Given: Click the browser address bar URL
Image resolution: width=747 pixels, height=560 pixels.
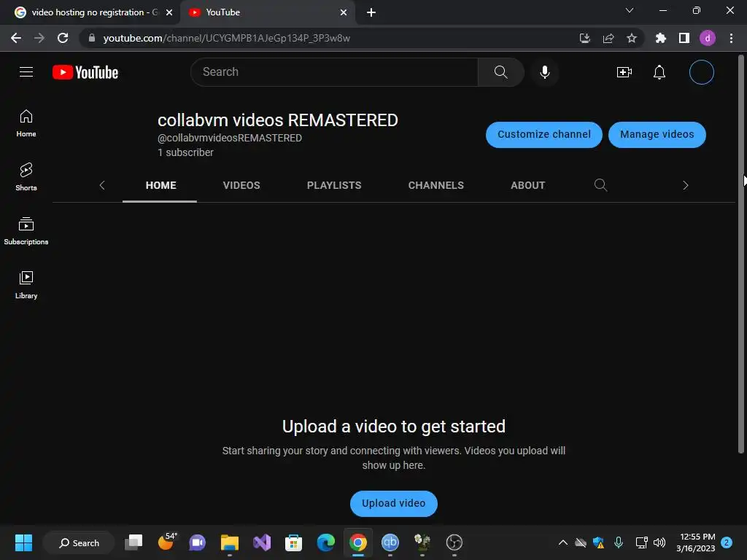Looking at the screenshot, I should [226, 38].
